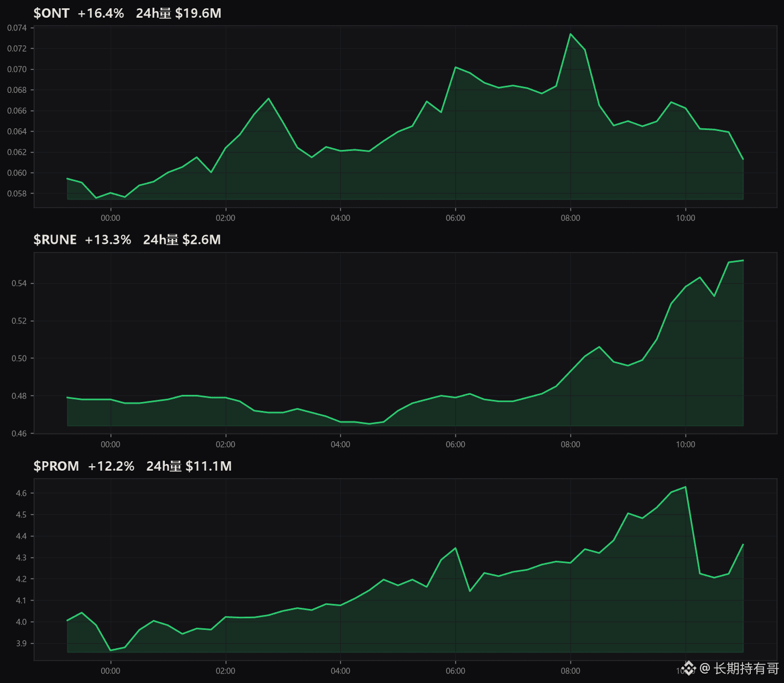Click the 0.074 label on ONT axis
Image resolution: width=784 pixels, height=683 pixels.
click(17, 28)
